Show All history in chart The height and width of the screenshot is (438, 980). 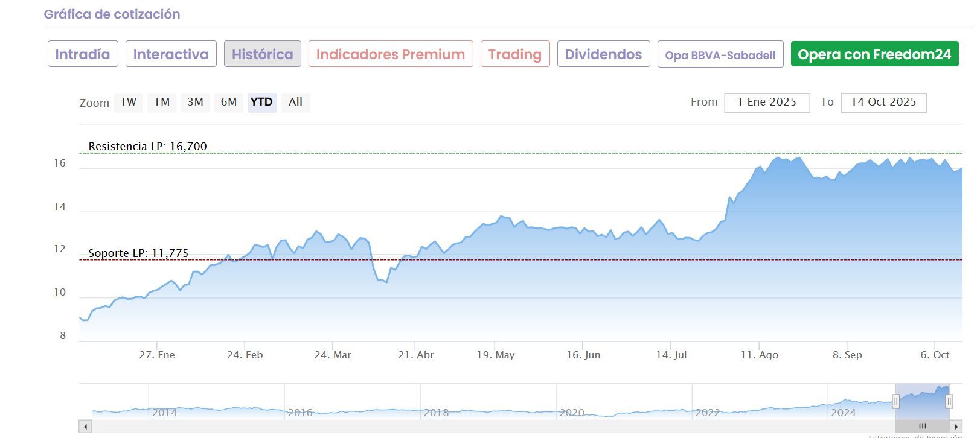click(295, 102)
